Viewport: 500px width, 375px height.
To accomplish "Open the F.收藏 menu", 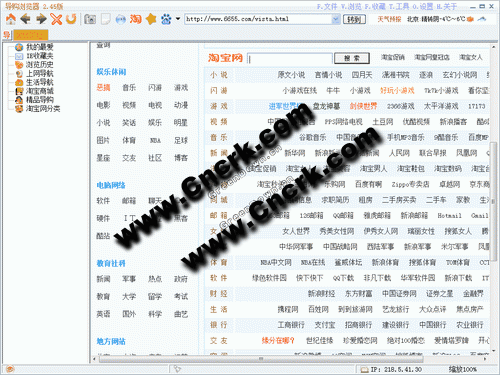I will click(375, 6).
